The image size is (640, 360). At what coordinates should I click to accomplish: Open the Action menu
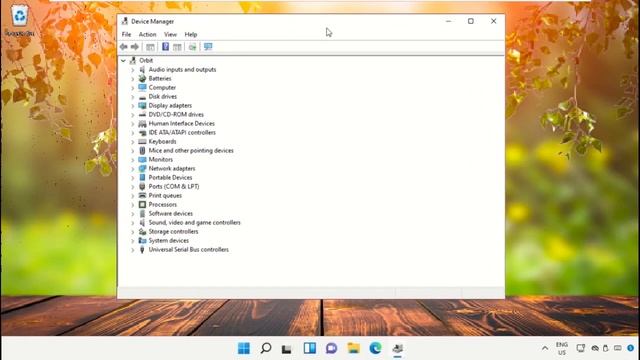pos(147,34)
